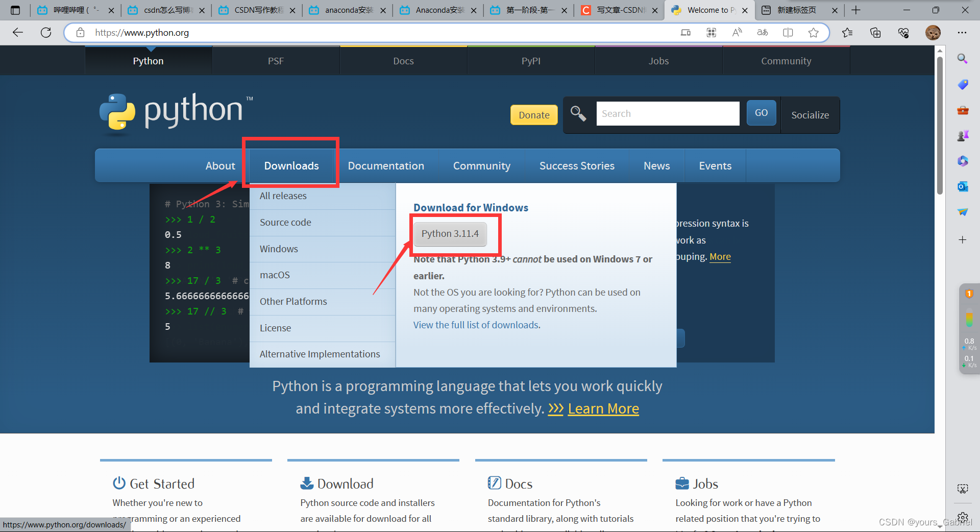Reload the page with refresh icon

[x=46, y=33]
